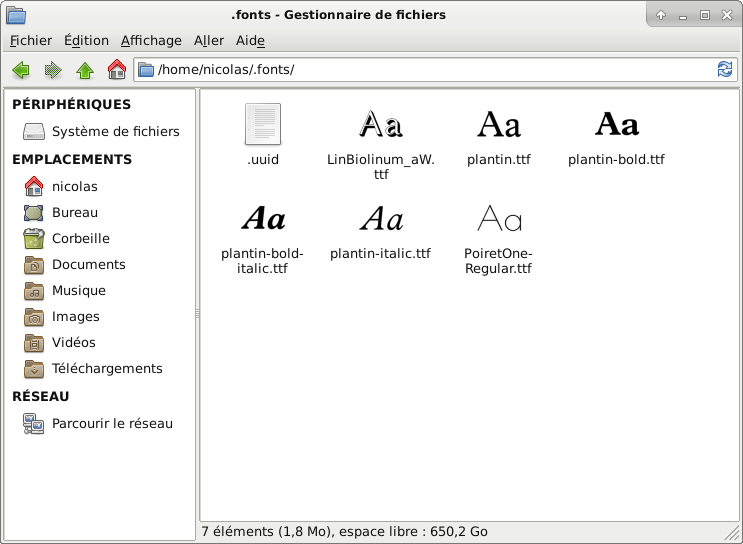Screen dimensions: 743x544
Task: Click the Téléchargements folder icon
Action: pyautogui.click(x=34, y=369)
